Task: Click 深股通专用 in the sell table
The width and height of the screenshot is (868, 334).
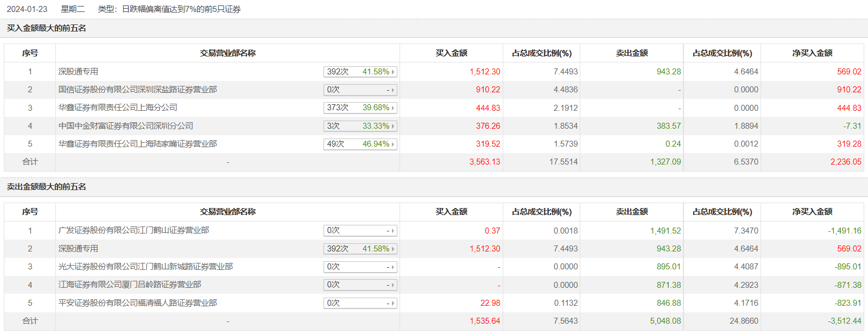Action: pyautogui.click(x=78, y=249)
